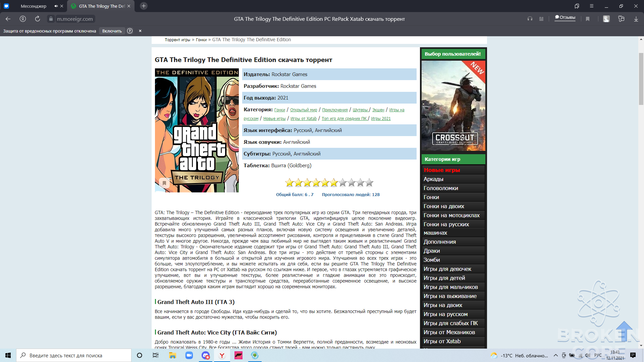The height and width of the screenshot is (362, 644).
Task: Click the Crossout game advertisement banner
Action: pyautogui.click(x=453, y=106)
